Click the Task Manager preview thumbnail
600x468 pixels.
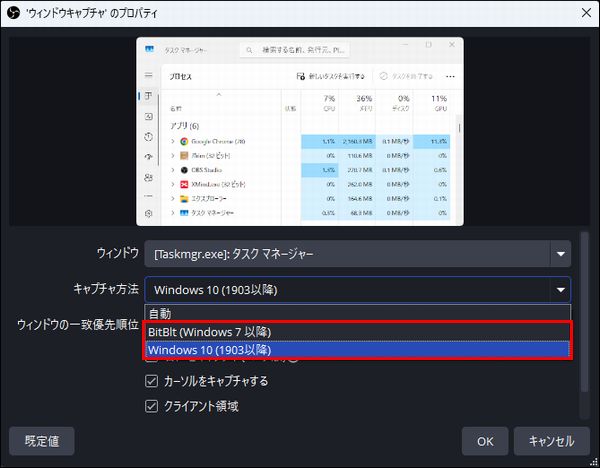point(300,131)
